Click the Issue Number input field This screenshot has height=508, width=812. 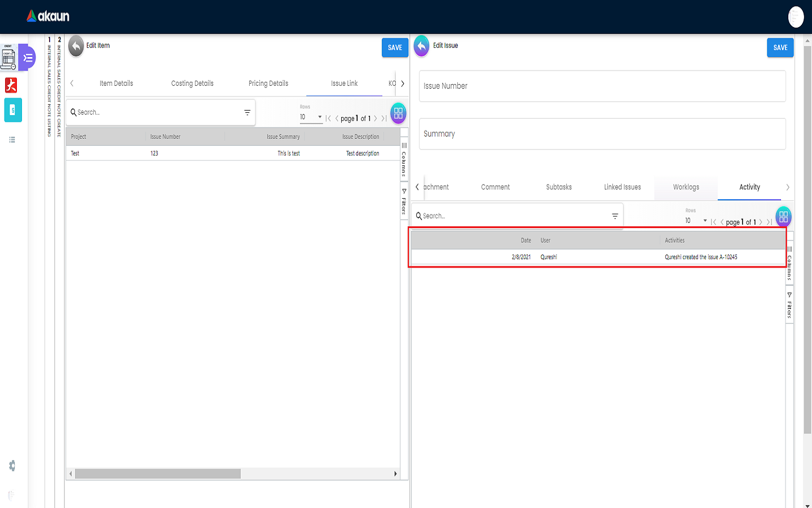[602, 86]
